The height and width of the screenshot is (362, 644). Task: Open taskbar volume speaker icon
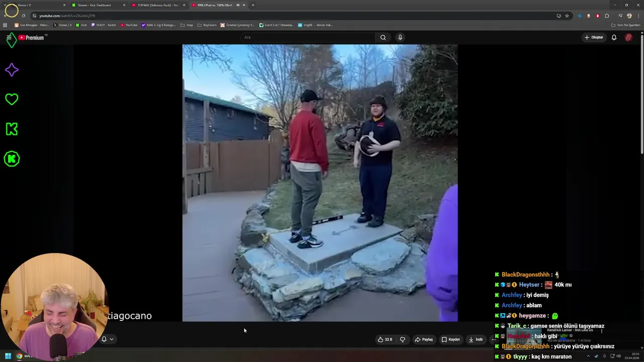click(x=618, y=356)
